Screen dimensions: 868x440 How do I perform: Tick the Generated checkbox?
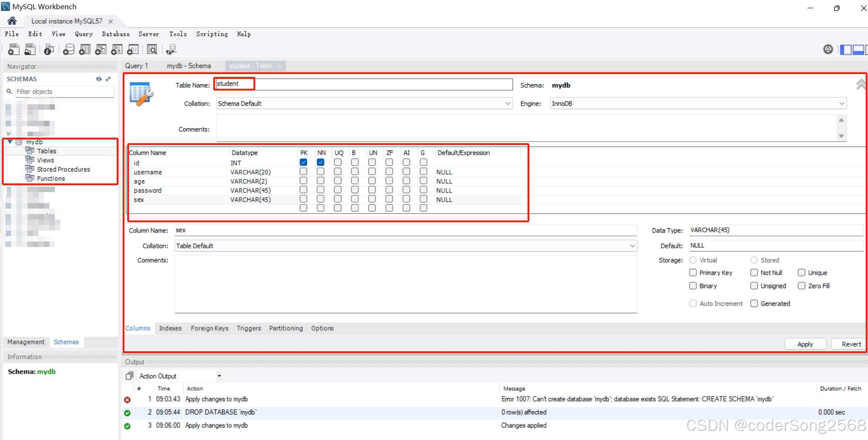(754, 304)
